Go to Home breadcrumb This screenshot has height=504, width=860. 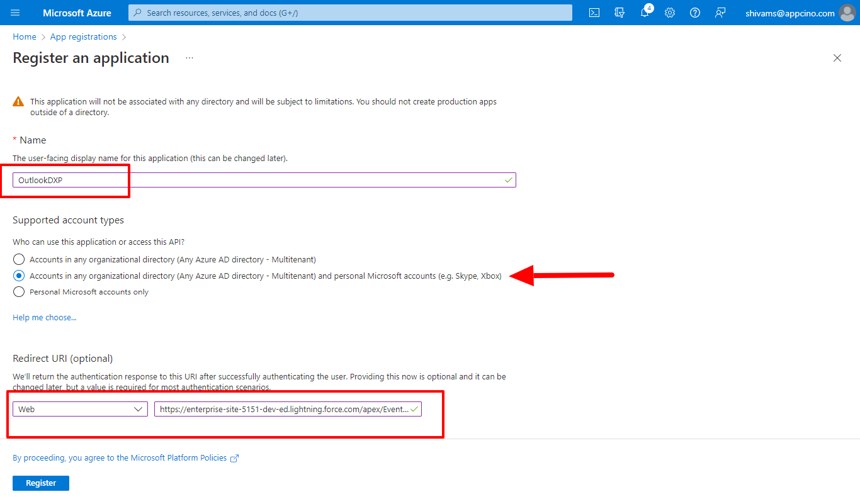(24, 37)
